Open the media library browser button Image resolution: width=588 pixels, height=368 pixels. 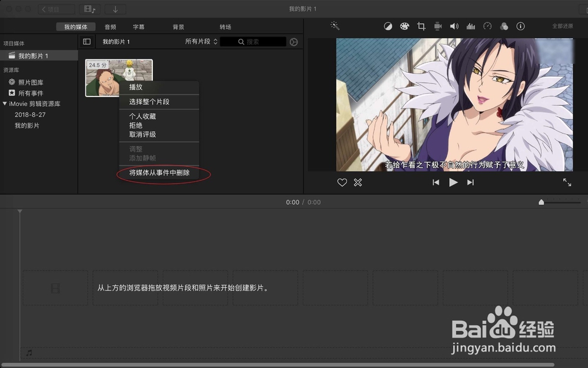tap(89, 9)
